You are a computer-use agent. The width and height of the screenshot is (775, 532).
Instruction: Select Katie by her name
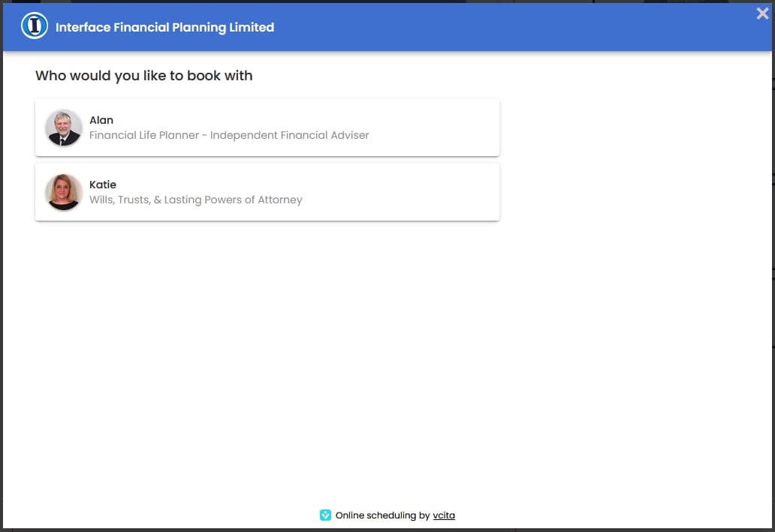tap(103, 185)
